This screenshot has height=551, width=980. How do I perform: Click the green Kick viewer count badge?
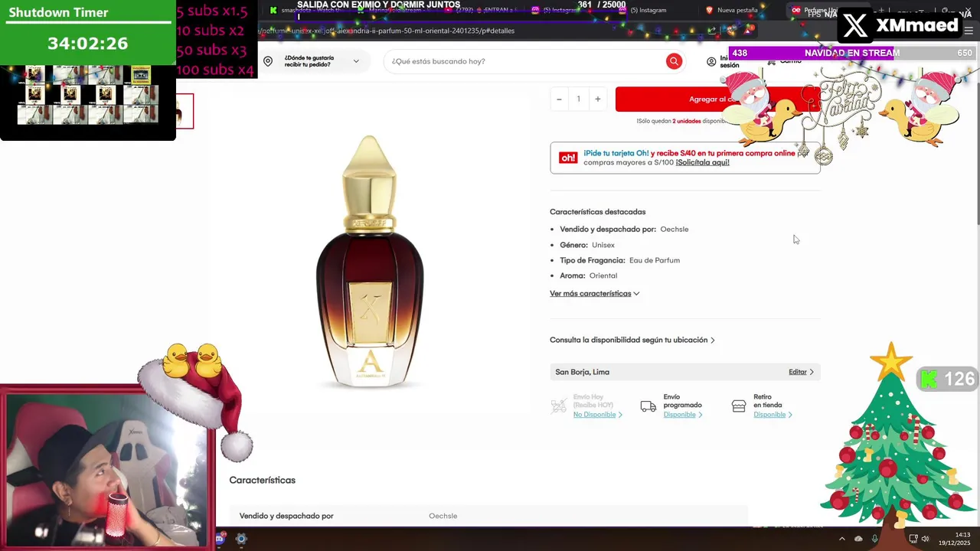pos(947,379)
